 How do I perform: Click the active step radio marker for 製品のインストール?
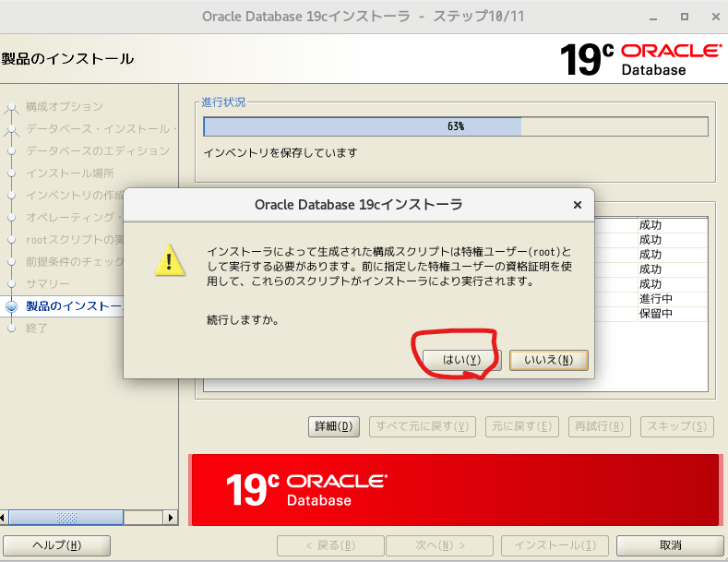pyautogui.click(x=12, y=306)
